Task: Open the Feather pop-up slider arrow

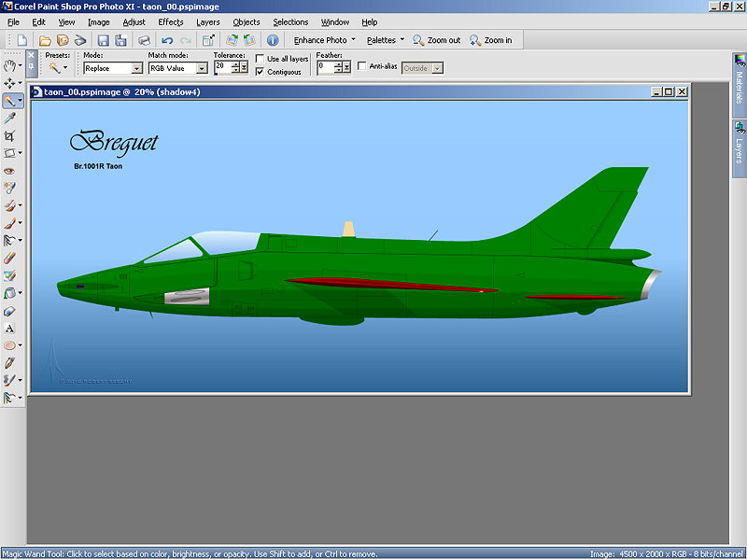Action: [x=347, y=68]
